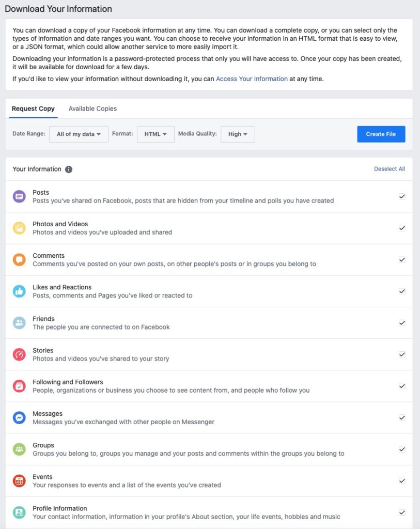
Task: Click the blue Messenger icon beside Messages
Action: [x=19, y=417]
